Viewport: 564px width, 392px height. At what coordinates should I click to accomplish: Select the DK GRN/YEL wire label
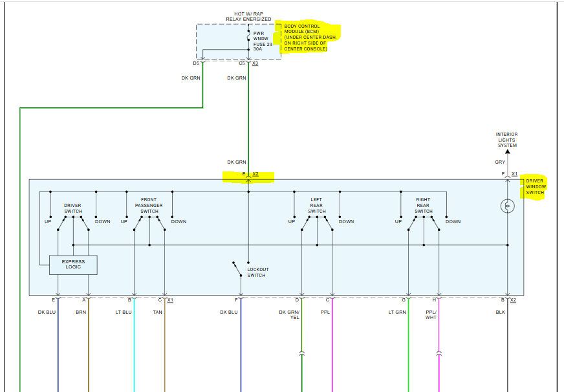tap(289, 314)
